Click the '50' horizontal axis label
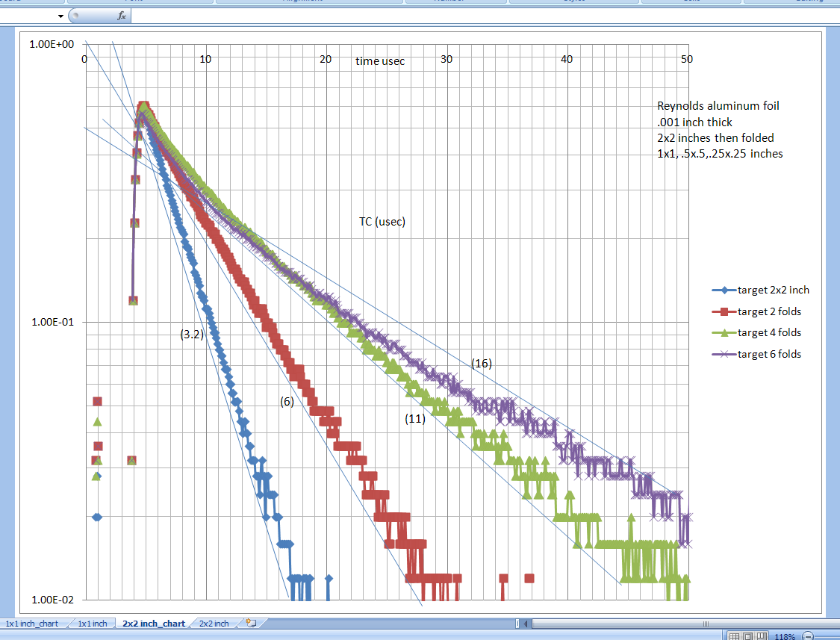840x640 pixels. tap(687, 60)
